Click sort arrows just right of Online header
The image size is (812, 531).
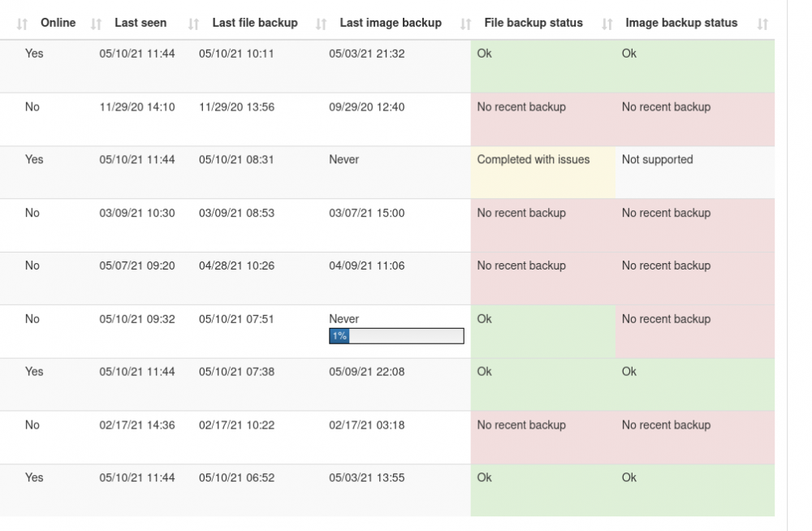click(96, 24)
